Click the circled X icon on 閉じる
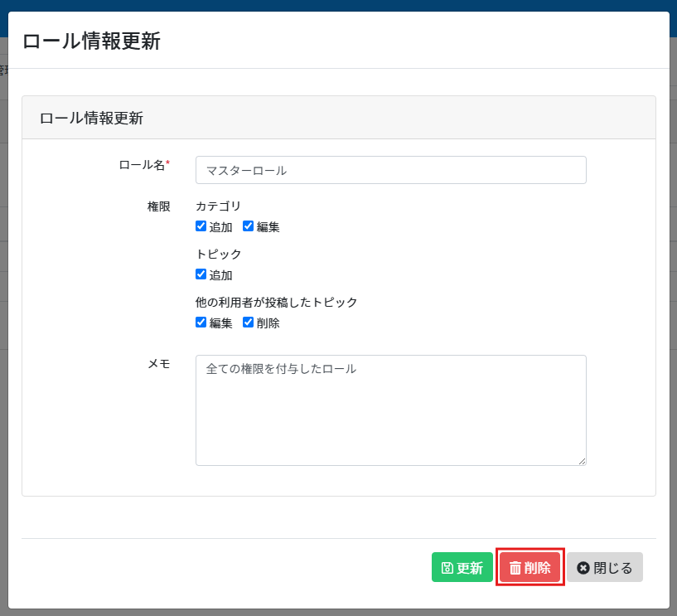This screenshot has height=616, width=677. [x=583, y=568]
